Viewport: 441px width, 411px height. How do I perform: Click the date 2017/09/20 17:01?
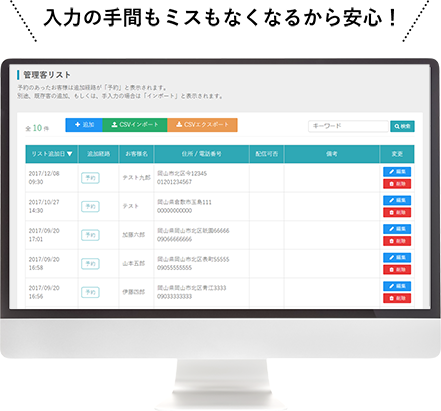44,235
